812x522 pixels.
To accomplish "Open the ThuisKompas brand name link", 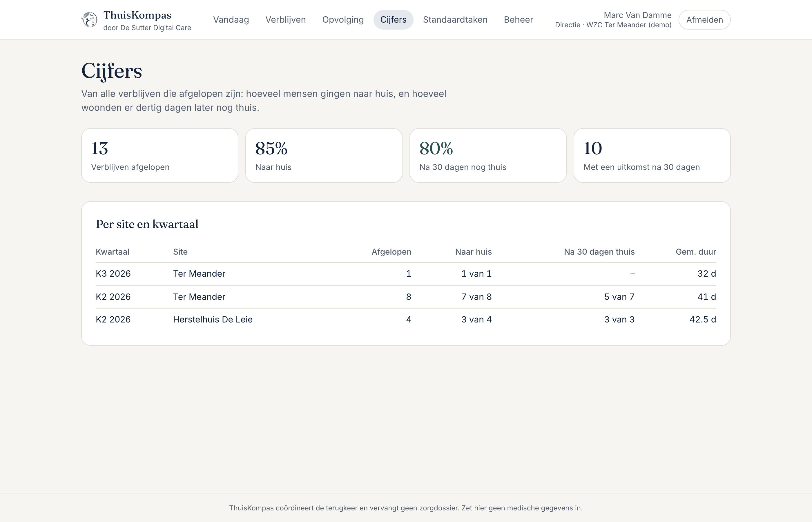I will point(137,15).
